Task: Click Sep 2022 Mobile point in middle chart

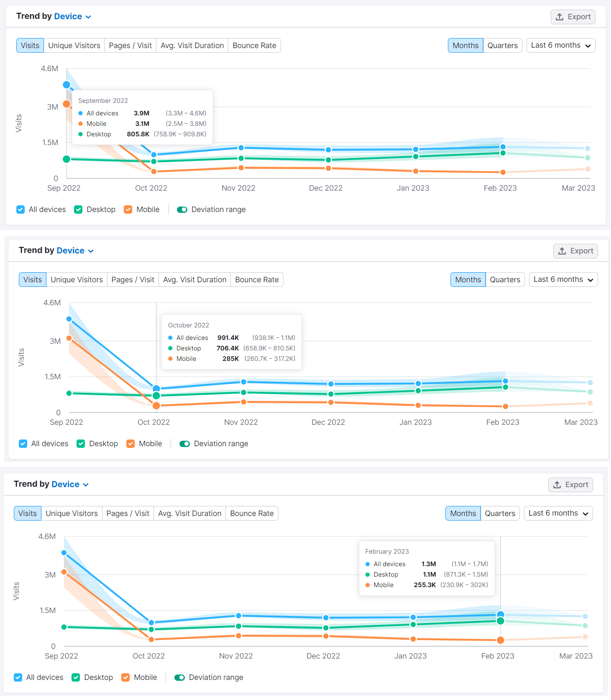Action: pyautogui.click(x=69, y=338)
